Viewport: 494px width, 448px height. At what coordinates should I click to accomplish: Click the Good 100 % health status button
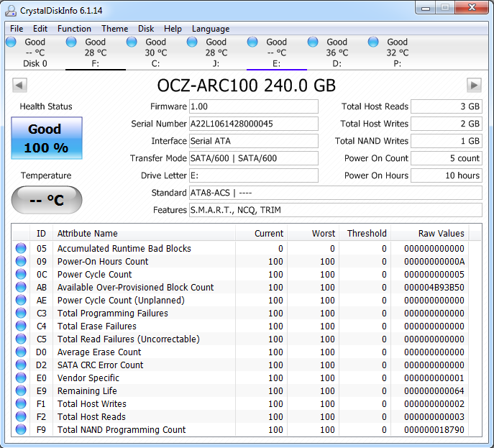tap(46, 139)
